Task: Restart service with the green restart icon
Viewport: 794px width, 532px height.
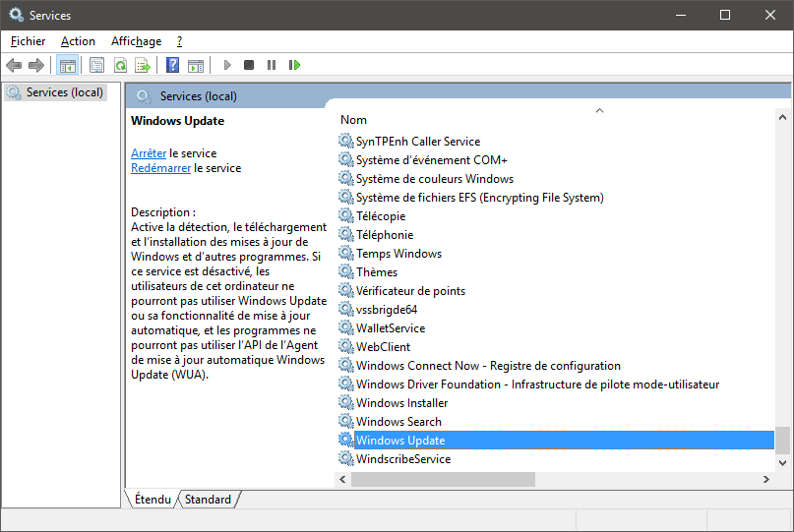Action: [x=295, y=65]
